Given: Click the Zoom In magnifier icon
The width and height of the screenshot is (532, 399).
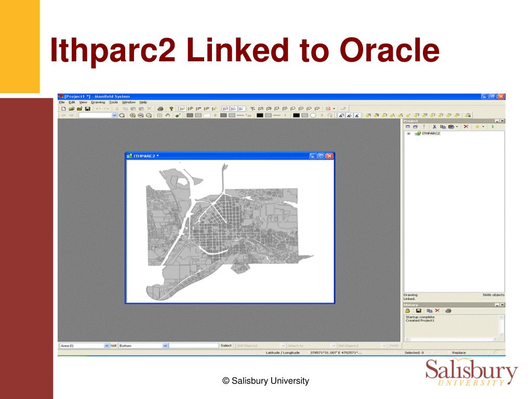Looking at the screenshot, I should pos(132,115).
